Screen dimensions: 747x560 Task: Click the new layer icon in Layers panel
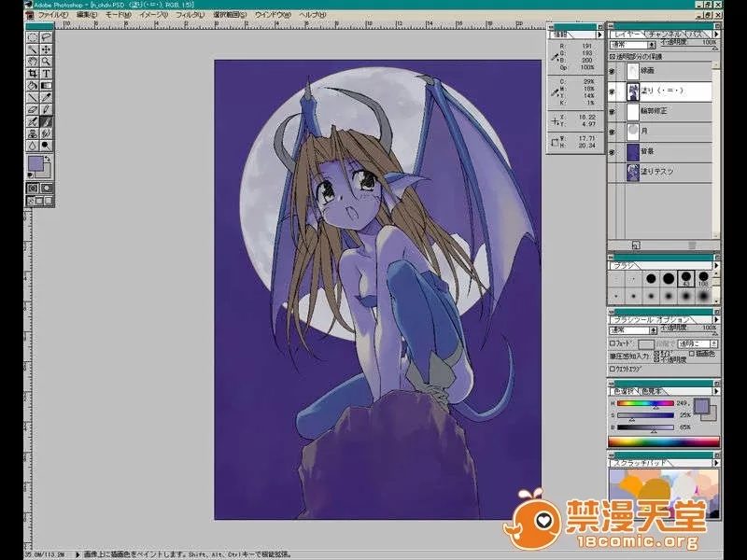tap(634, 245)
